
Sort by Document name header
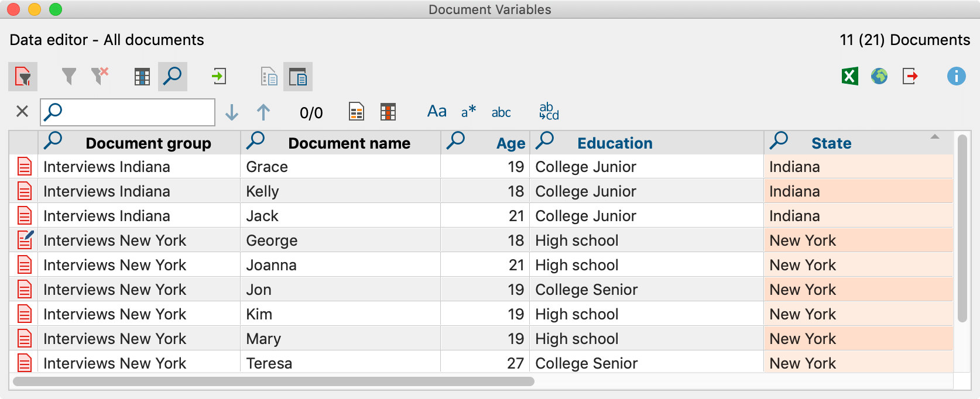[x=349, y=143]
